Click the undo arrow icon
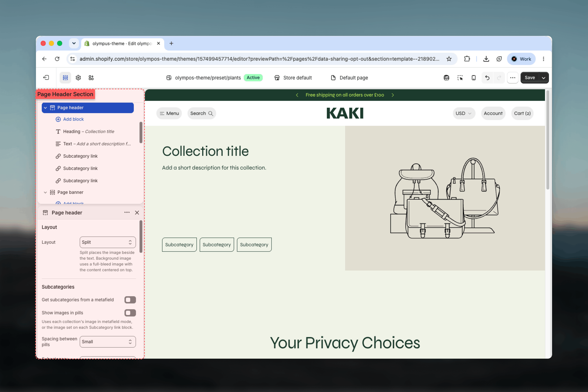Screen dimensions: 588x392 pos(487,77)
